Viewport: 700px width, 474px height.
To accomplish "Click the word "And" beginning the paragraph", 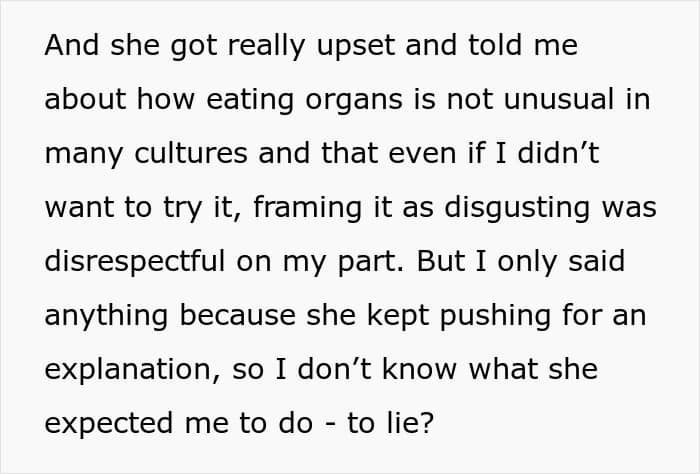I will point(71,45).
